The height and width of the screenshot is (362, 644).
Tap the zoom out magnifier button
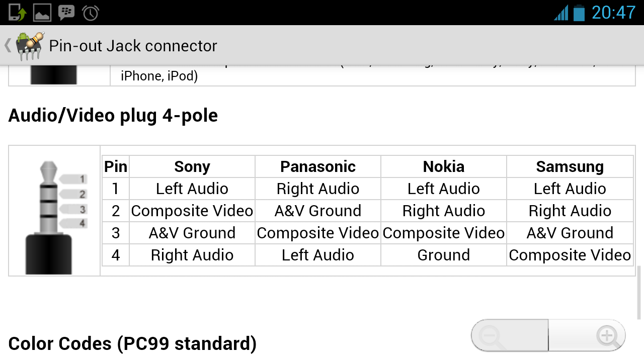click(x=510, y=335)
